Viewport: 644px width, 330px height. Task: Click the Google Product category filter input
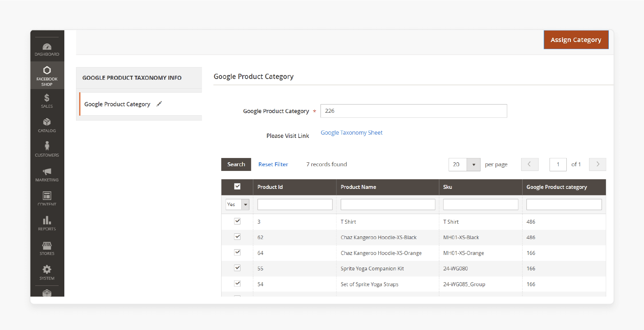tap(564, 204)
